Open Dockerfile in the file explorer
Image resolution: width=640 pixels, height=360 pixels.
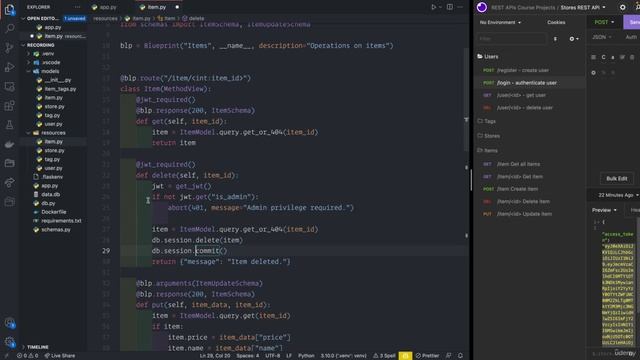coord(53,212)
